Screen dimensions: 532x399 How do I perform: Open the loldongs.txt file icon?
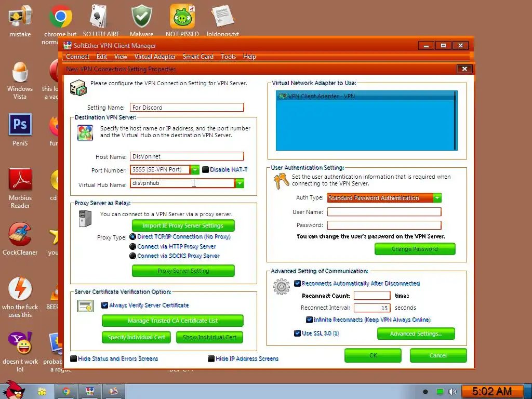(x=222, y=16)
